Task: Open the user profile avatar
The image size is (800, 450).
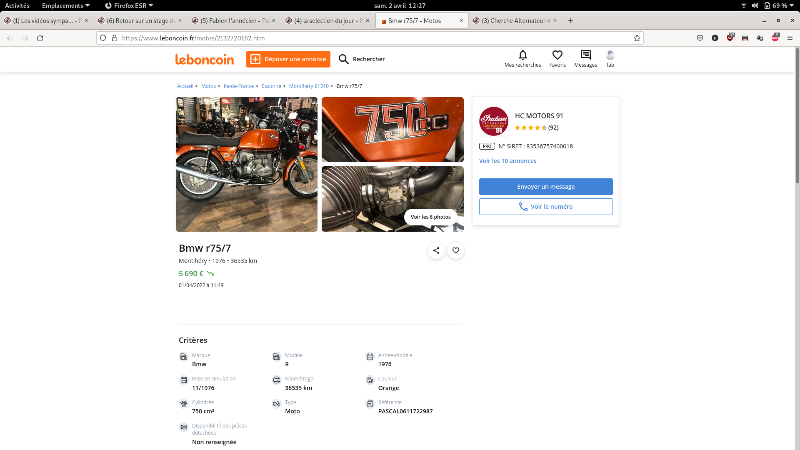Action: pos(610,55)
